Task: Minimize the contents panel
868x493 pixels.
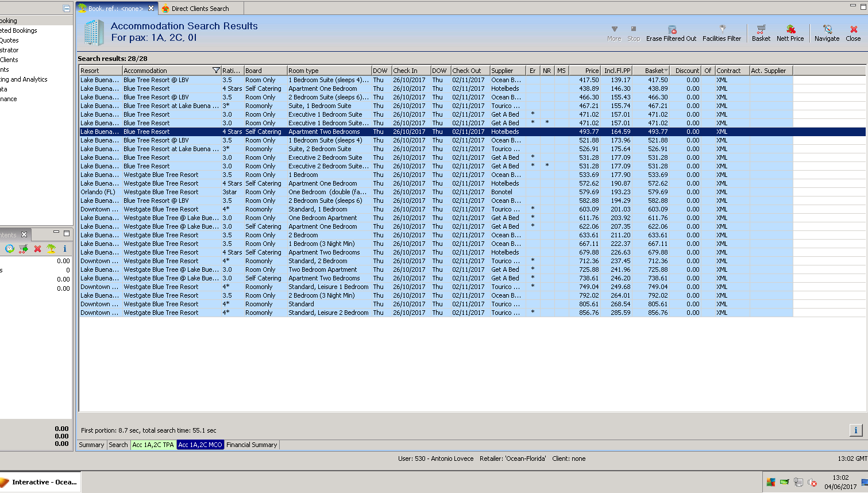Action: [x=56, y=232]
